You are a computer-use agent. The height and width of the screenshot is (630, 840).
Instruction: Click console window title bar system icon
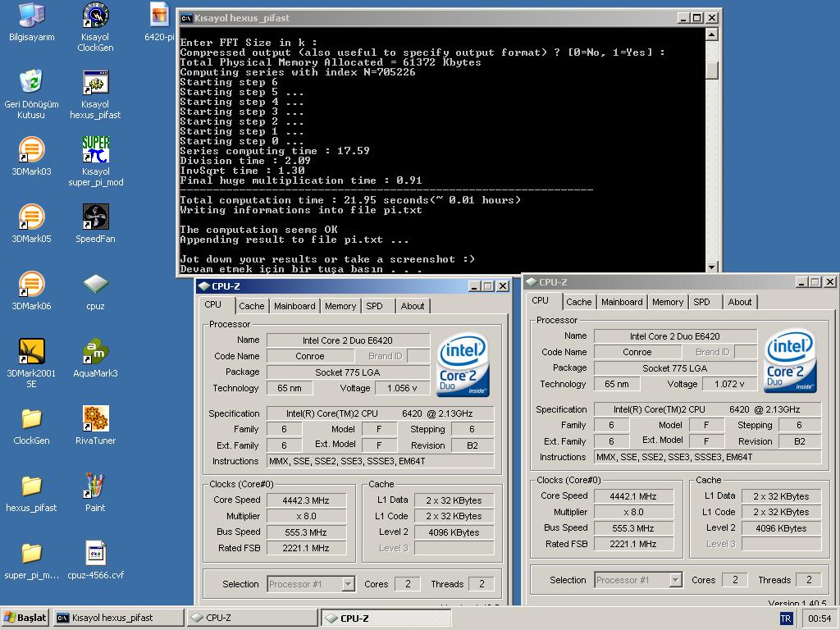click(x=186, y=18)
